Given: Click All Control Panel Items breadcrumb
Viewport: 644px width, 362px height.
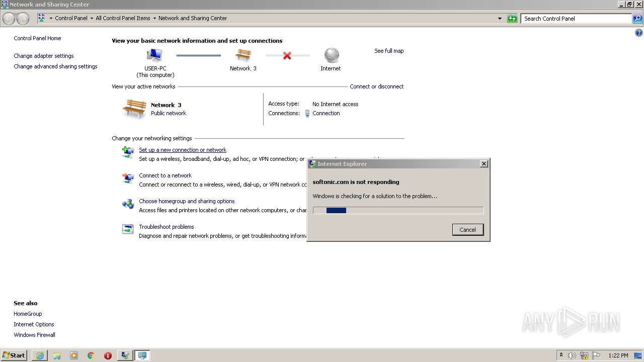Looking at the screenshot, I should point(123,18).
